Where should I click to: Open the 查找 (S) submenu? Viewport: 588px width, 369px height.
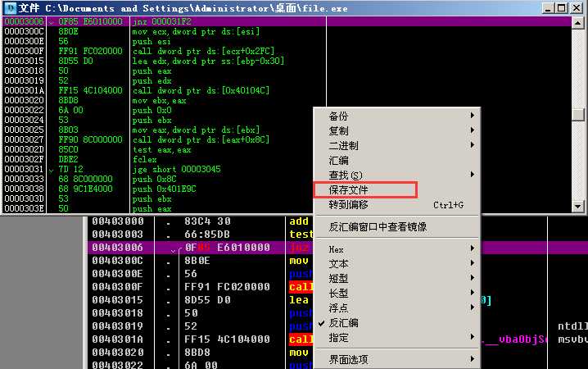tap(396, 175)
